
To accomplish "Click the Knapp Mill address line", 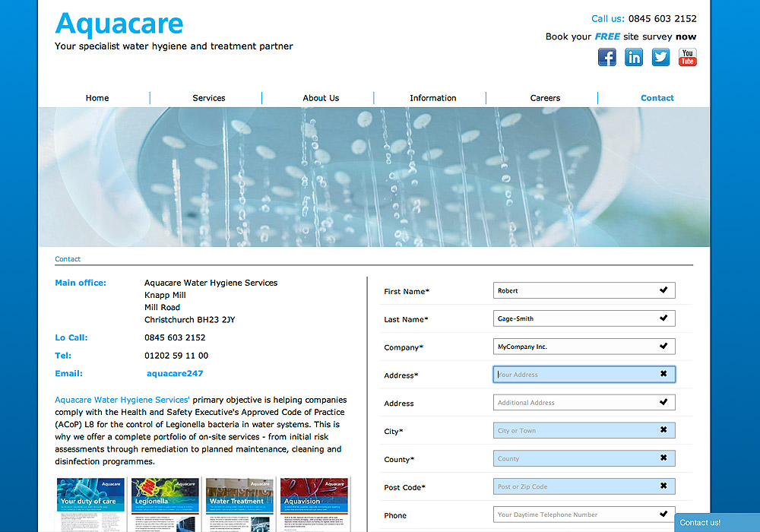I will [165, 295].
